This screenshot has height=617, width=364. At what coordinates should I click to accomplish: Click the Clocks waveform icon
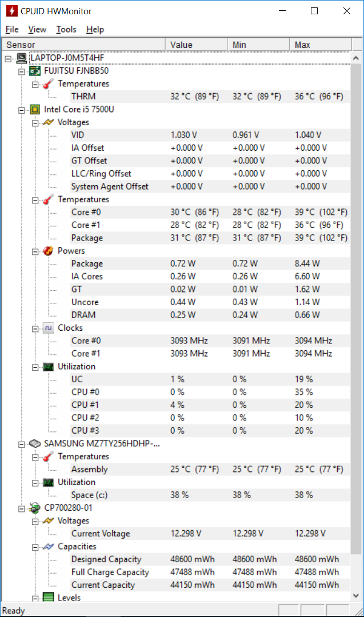[x=49, y=328]
